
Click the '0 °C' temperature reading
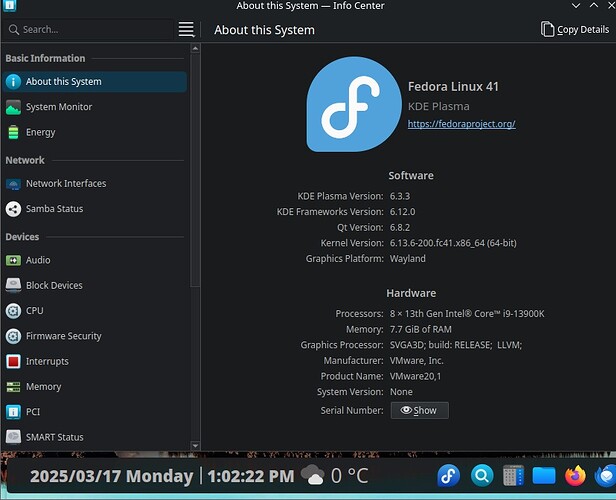(x=350, y=476)
